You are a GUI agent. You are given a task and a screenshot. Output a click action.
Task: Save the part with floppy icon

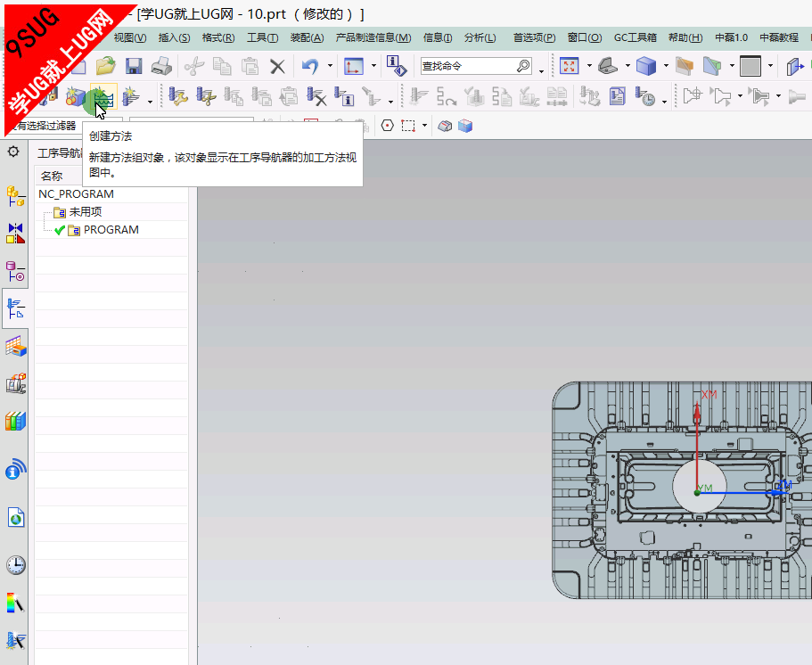click(x=134, y=66)
